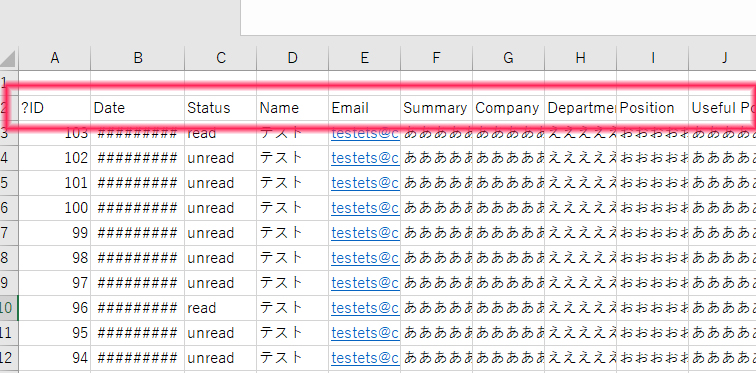Select the cell containing ID 95

[54, 333]
